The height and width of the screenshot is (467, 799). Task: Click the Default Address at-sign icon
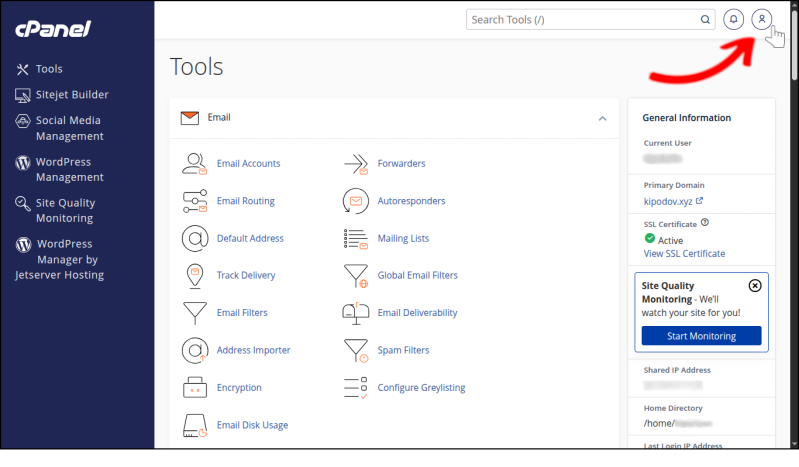coord(195,238)
